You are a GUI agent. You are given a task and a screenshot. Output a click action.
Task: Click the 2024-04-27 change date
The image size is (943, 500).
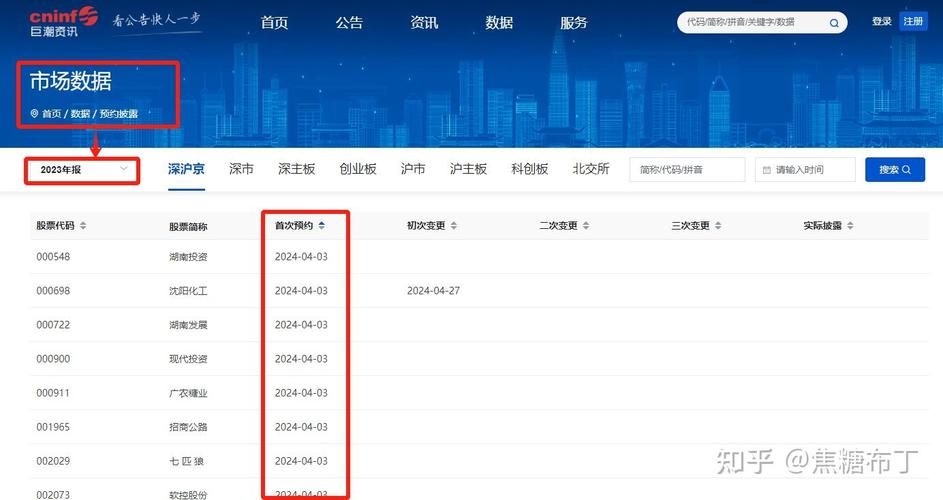tap(434, 291)
